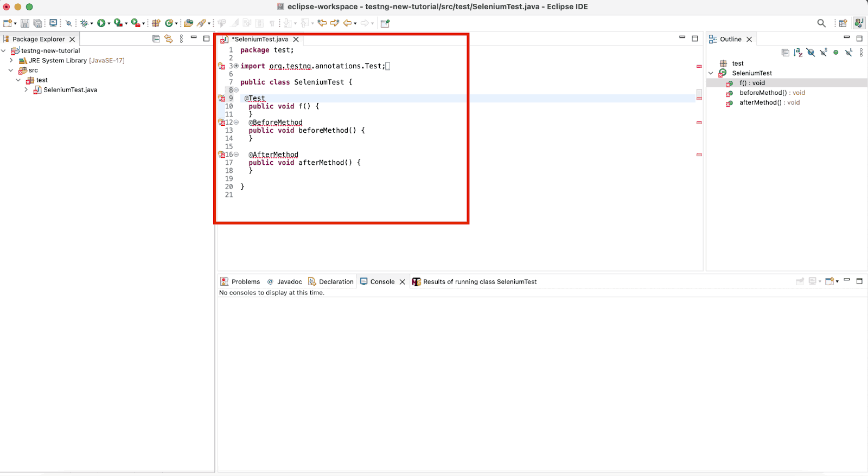Click the Search flashlight toolbar icon
Screen dimensions: 868x476
pyautogui.click(x=201, y=23)
